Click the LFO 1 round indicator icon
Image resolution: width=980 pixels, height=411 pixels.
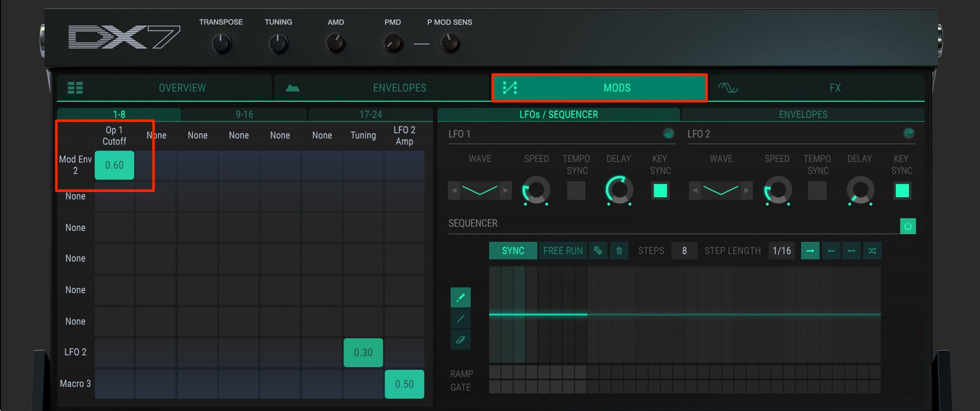668,133
